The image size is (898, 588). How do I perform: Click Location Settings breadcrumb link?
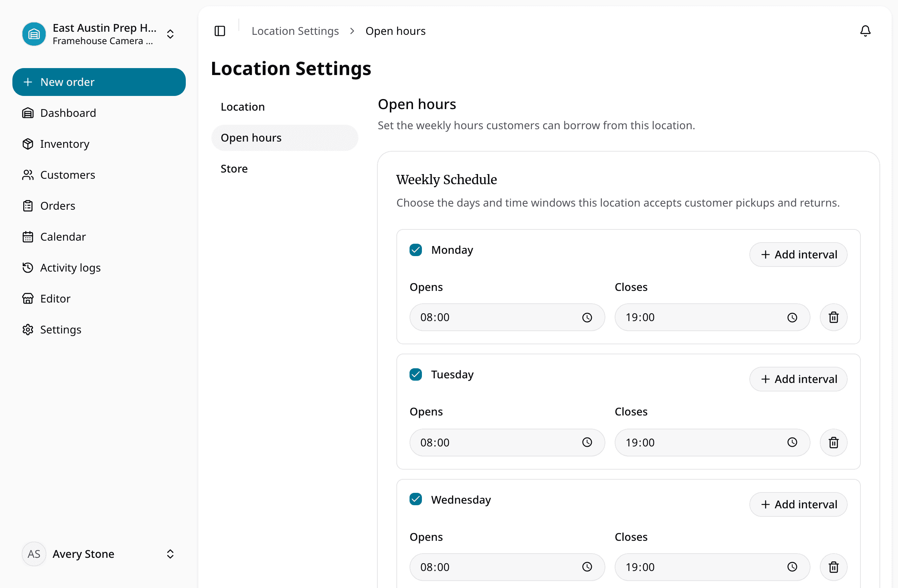pos(295,31)
